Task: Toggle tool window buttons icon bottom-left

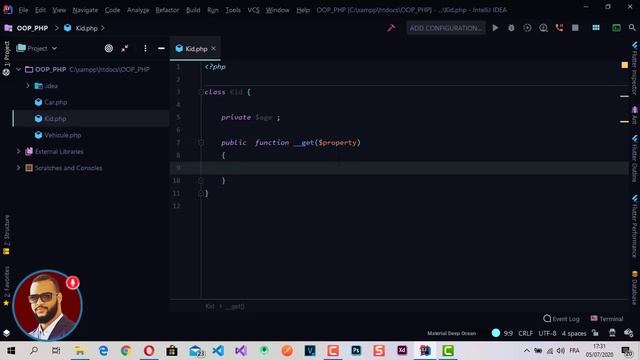Action: (x=7, y=333)
